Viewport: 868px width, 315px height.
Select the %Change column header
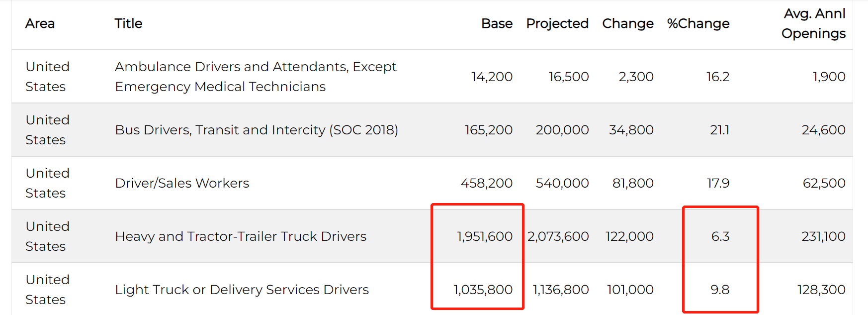click(697, 23)
